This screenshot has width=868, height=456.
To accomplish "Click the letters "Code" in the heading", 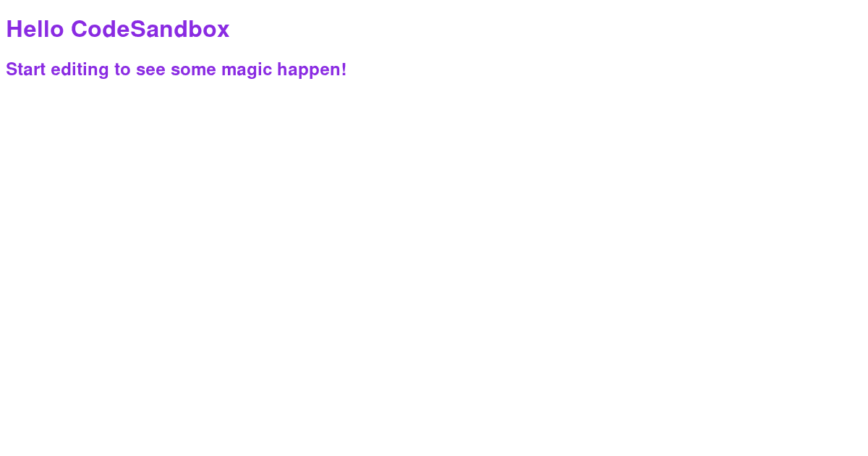I will pos(101,29).
